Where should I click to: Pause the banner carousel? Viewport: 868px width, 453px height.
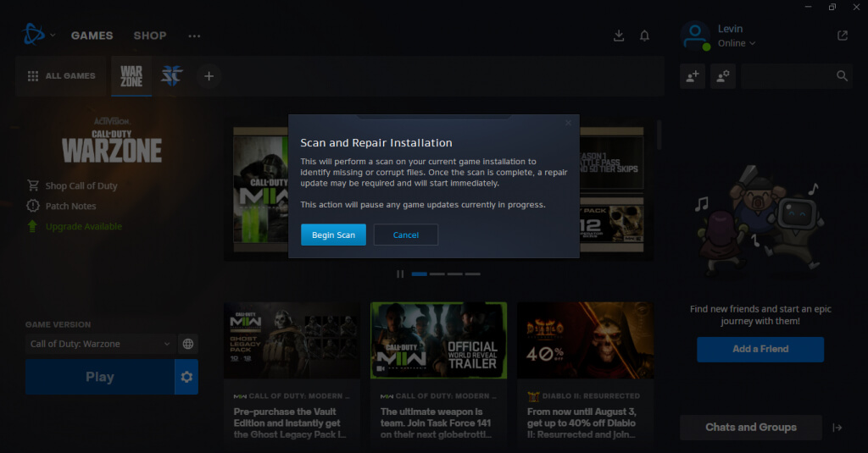point(400,273)
